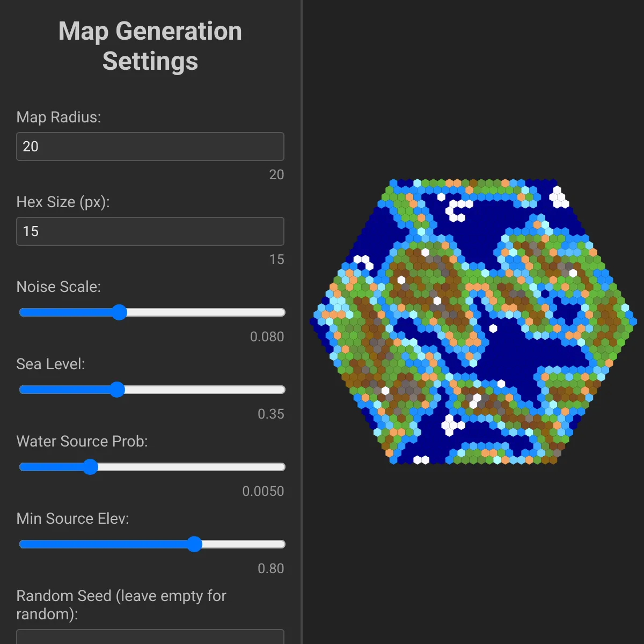Screen dimensions: 644x644
Task: Click the 0.080 Noise Scale value readout
Action: (x=267, y=336)
